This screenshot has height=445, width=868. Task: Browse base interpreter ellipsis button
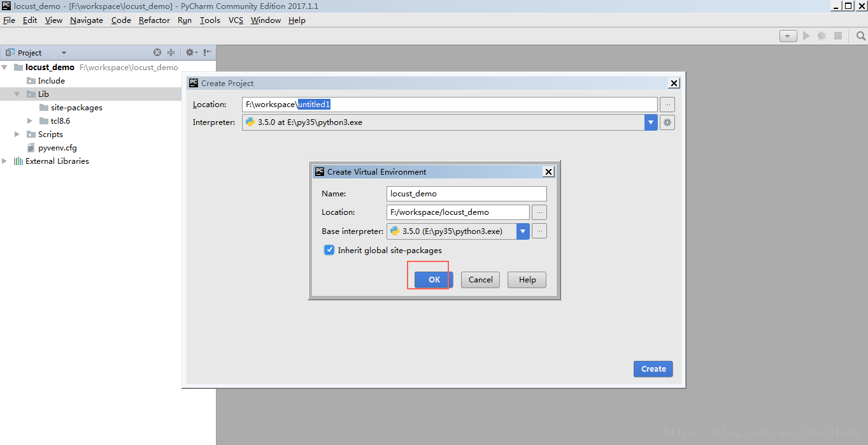point(539,231)
